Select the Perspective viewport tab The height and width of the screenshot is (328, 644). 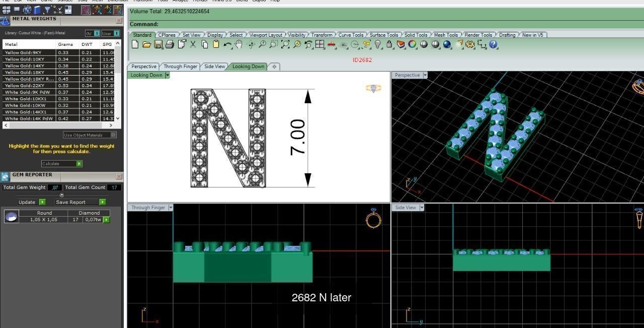coord(144,67)
